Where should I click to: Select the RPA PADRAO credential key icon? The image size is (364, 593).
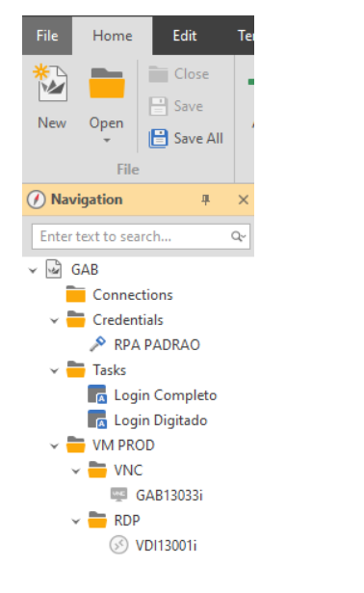tap(98, 344)
